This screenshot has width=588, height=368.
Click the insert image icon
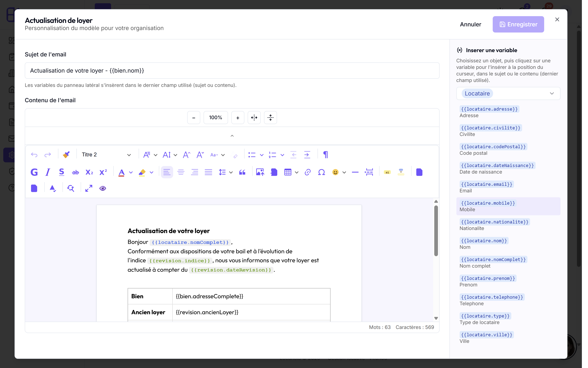click(260, 172)
